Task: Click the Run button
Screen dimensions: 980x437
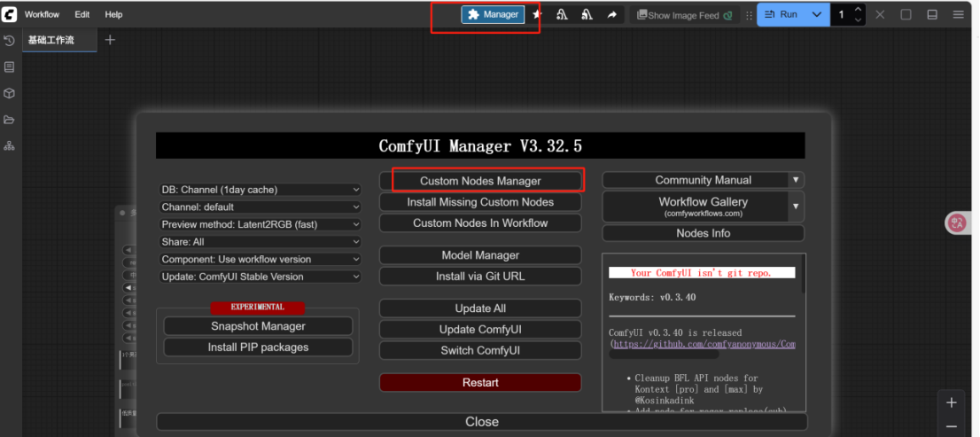Action: coord(782,14)
